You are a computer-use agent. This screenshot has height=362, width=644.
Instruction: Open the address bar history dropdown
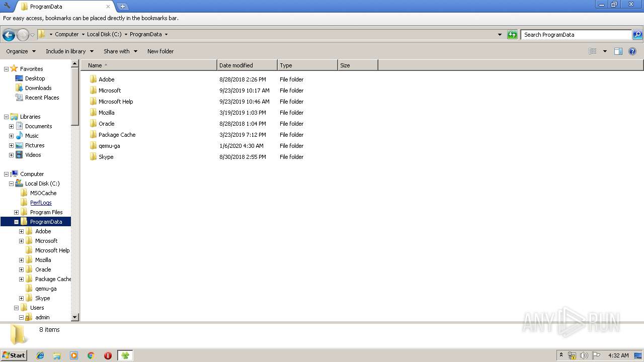500,35
